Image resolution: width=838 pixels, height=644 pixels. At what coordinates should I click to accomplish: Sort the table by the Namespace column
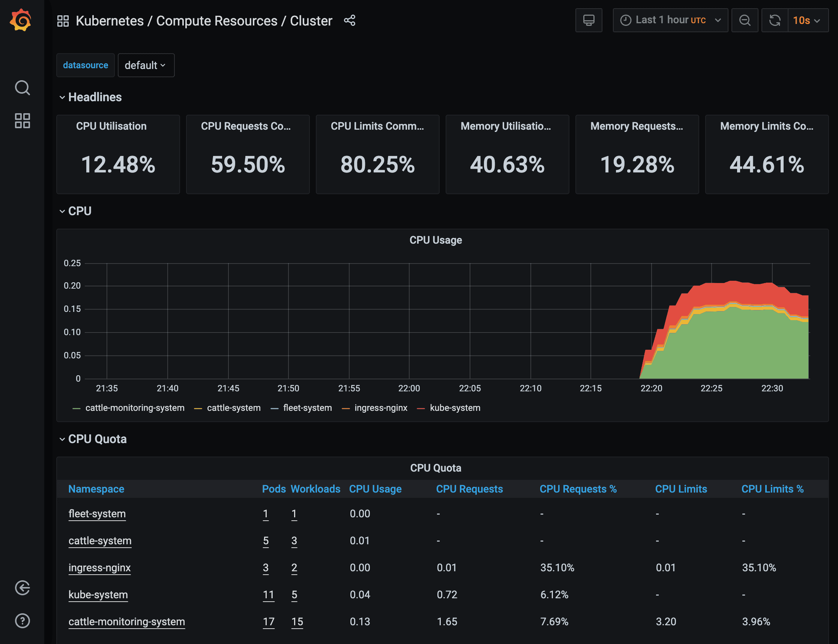click(96, 489)
